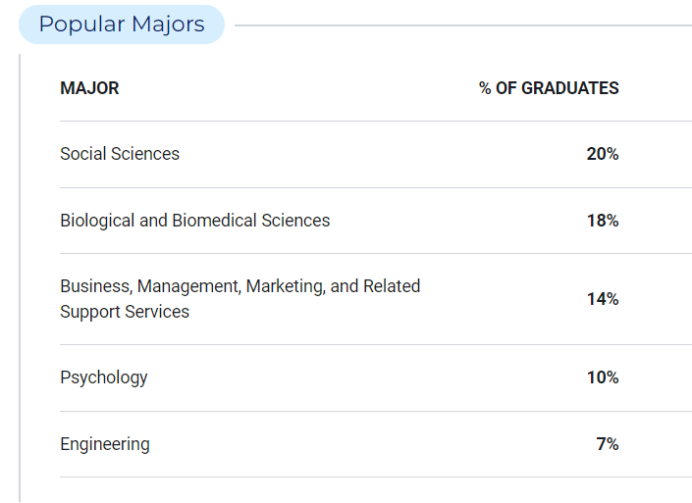Image resolution: width=692 pixels, height=503 pixels.
Task: Click the word Sciences in Social Sciences
Action: pyautogui.click(x=145, y=154)
